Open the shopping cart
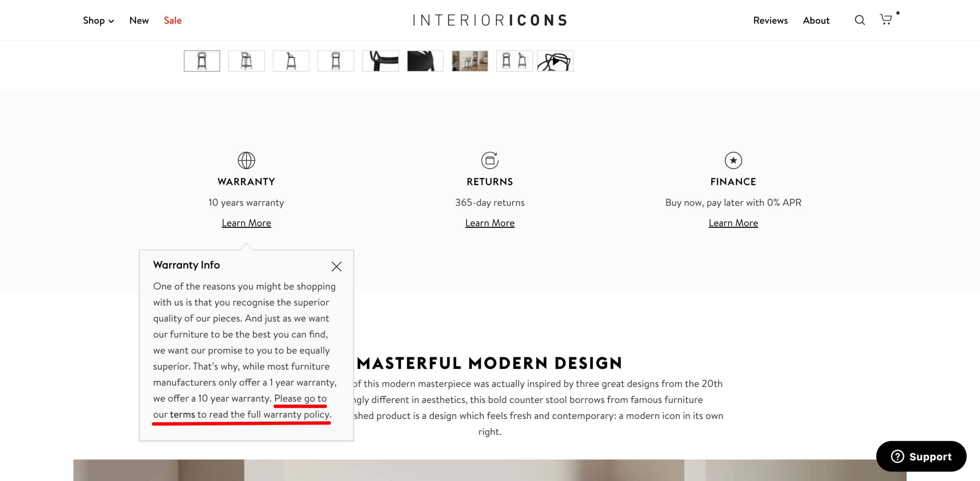The image size is (980, 481). pyautogui.click(x=886, y=20)
